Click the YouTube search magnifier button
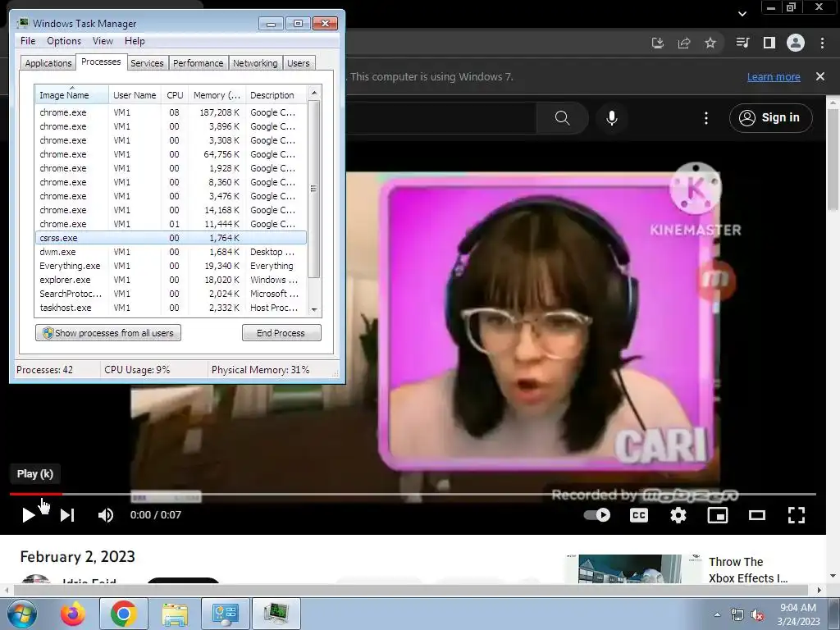 coord(563,118)
